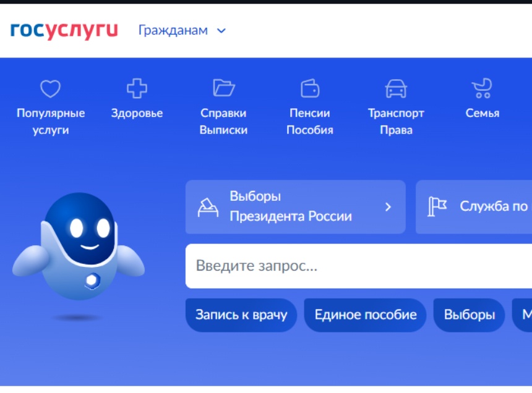This screenshot has width=532, height=393.
Task: Click the chevron next to Гражданам
Action: click(x=221, y=31)
